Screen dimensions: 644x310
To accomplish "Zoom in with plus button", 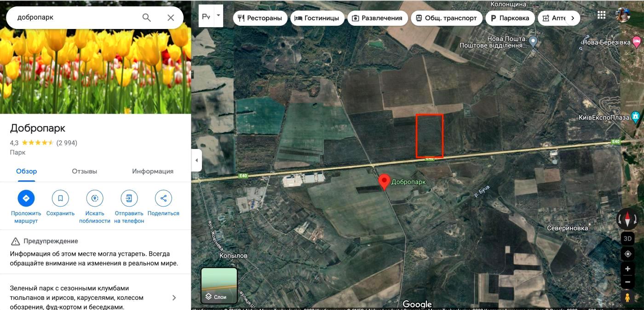I will point(627,269).
